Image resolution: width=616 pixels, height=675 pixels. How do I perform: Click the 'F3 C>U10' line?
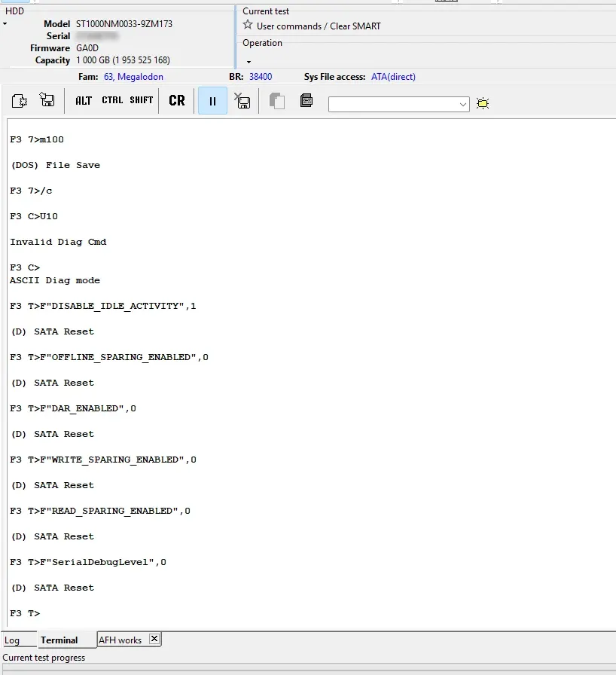click(34, 216)
